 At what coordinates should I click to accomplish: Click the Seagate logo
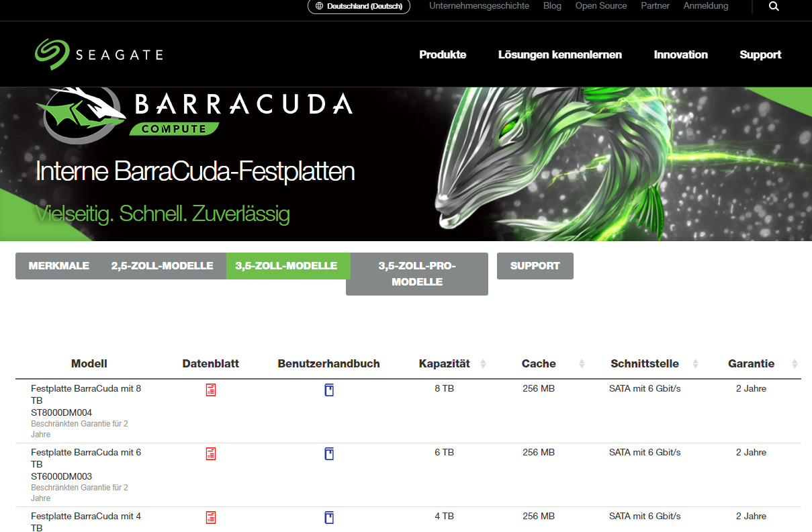pyautogui.click(x=98, y=54)
